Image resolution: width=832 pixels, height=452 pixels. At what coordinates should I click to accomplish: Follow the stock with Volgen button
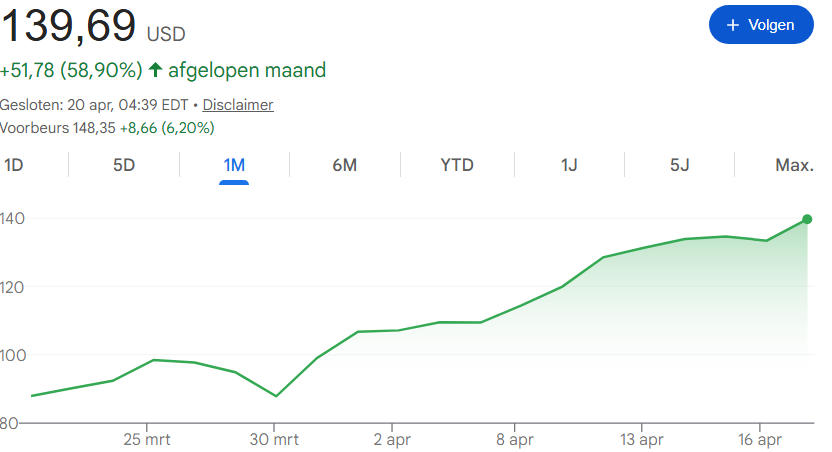click(x=761, y=24)
